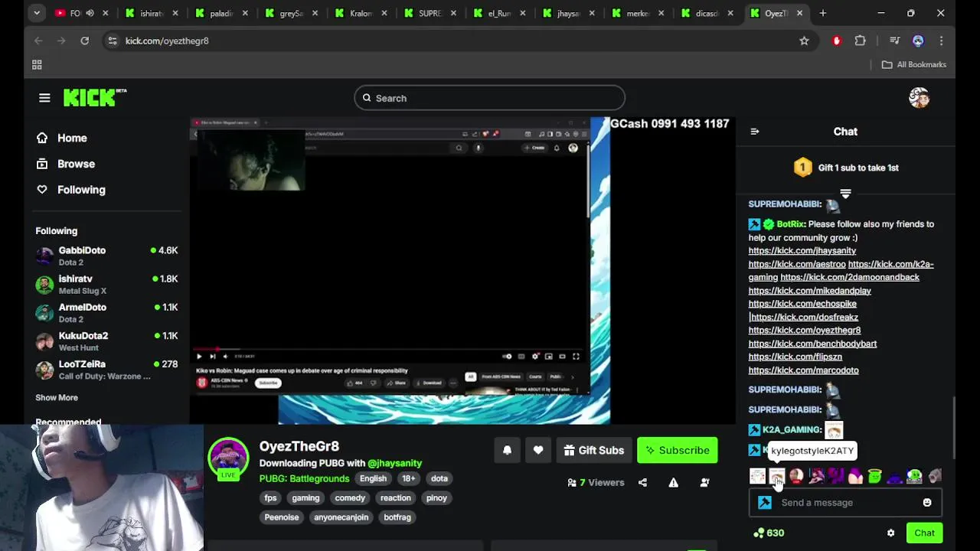Open the kick.com/benchbodybart chat link

click(812, 344)
